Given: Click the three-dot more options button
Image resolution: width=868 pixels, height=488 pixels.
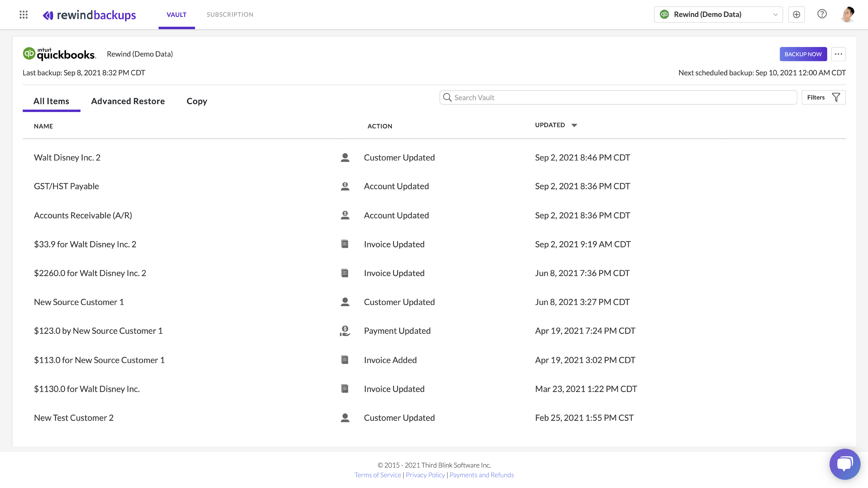Looking at the screenshot, I should [x=838, y=54].
